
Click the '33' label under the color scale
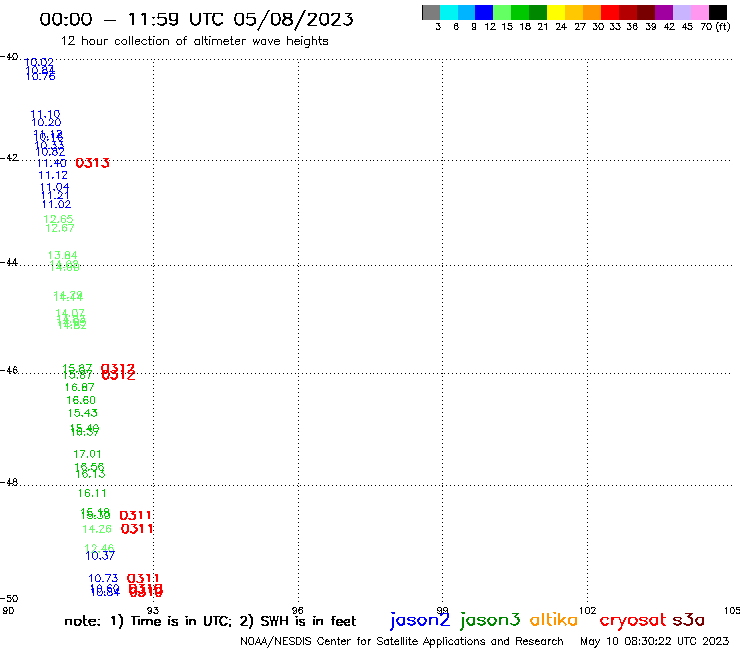(614, 27)
